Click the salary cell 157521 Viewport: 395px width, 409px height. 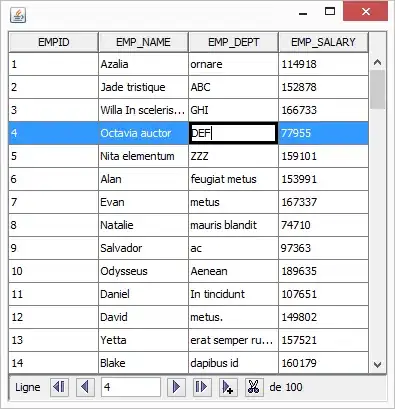click(323, 340)
